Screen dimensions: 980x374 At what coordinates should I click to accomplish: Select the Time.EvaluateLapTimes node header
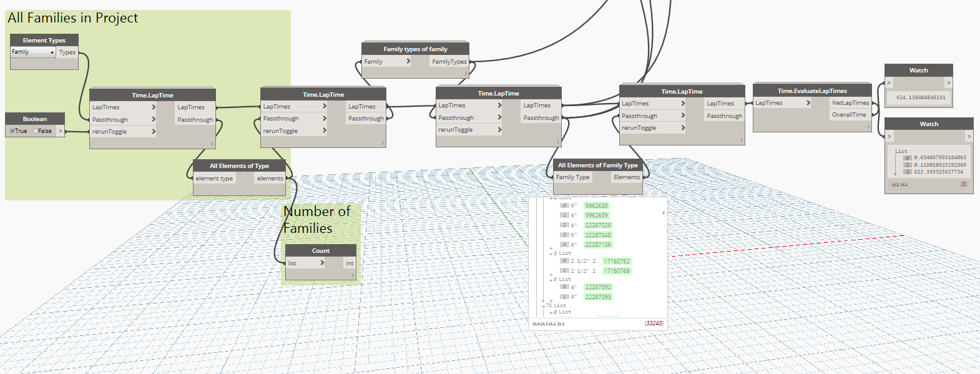coord(812,91)
